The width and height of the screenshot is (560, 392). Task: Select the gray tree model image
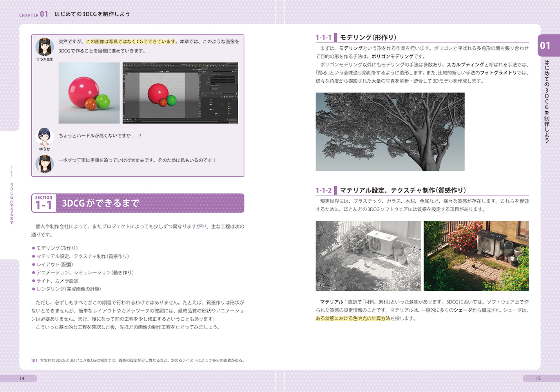pos(390,132)
